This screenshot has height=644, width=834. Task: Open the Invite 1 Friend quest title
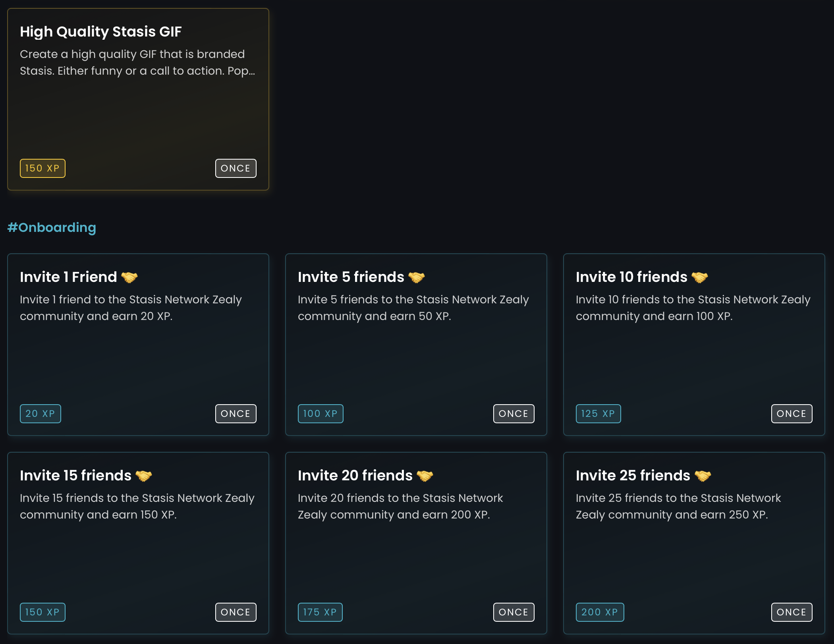click(x=68, y=277)
